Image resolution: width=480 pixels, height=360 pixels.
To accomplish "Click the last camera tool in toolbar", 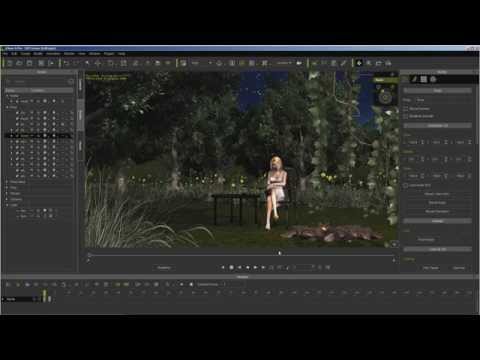I will [x=388, y=63].
